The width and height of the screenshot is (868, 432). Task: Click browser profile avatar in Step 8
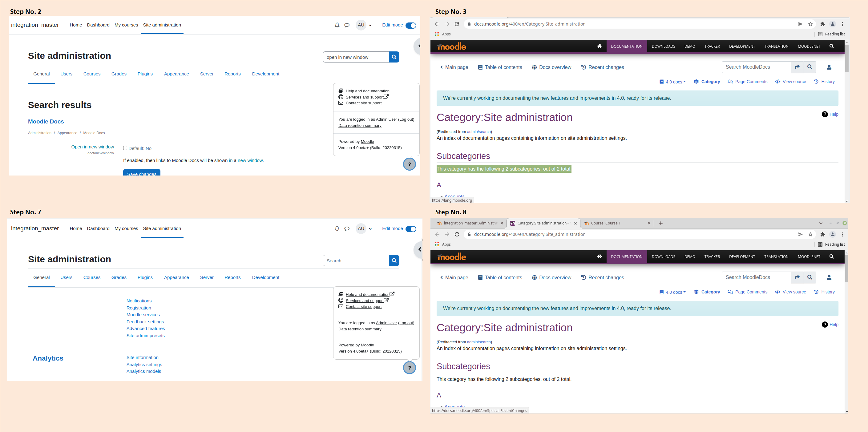(832, 234)
